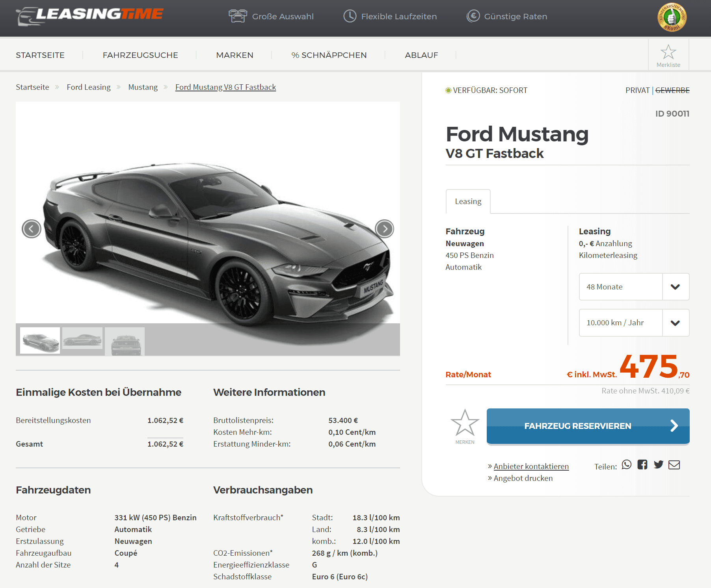This screenshot has width=711, height=588.
Task: Open % Schnäppchen menu item
Action: click(x=329, y=55)
